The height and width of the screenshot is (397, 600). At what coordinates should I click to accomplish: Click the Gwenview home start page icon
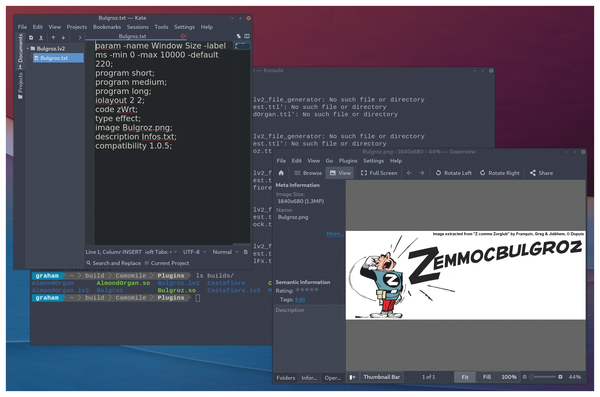281,173
